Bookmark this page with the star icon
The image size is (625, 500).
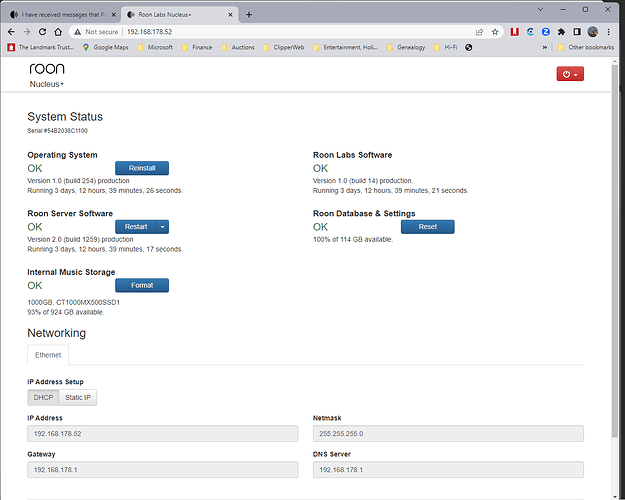click(x=496, y=32)
